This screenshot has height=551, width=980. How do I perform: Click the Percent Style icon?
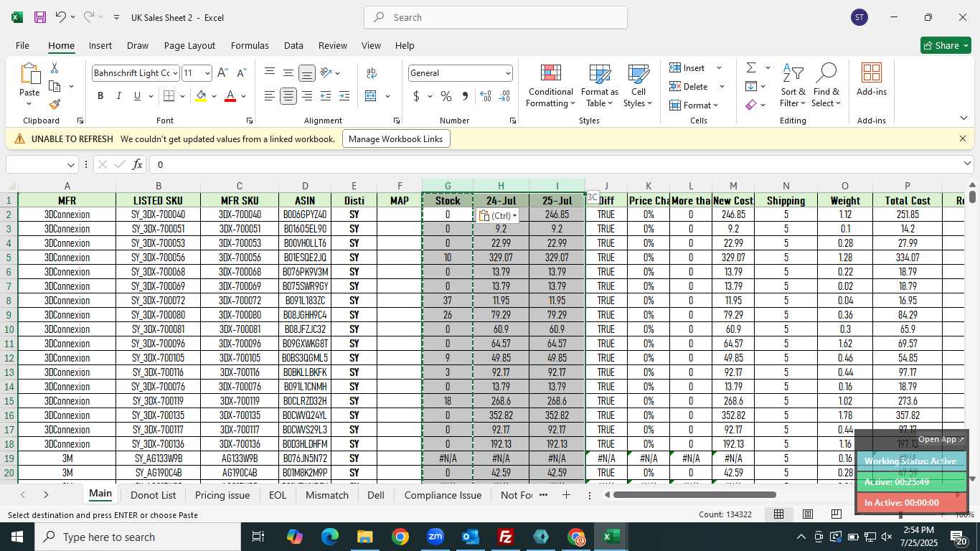(x=446, y=96)
